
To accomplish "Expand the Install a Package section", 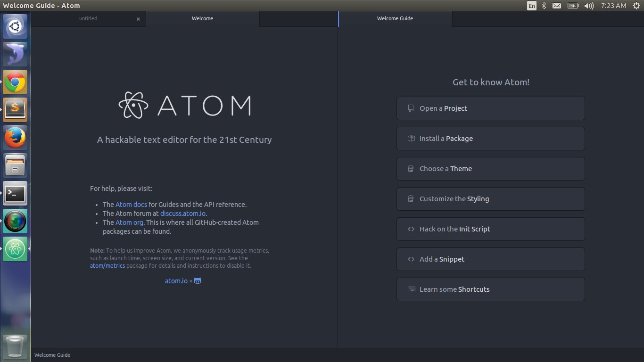I will coord(490,139).
